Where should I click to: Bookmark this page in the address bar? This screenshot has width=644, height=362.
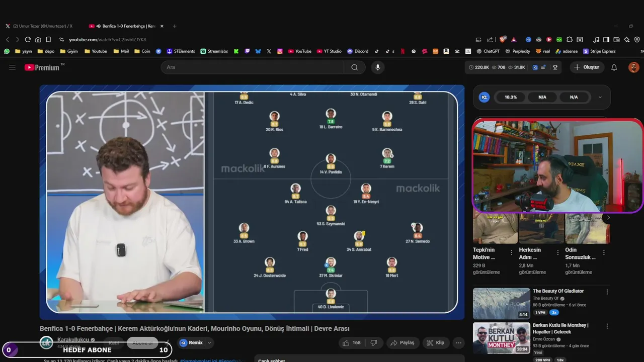point(48,40)
